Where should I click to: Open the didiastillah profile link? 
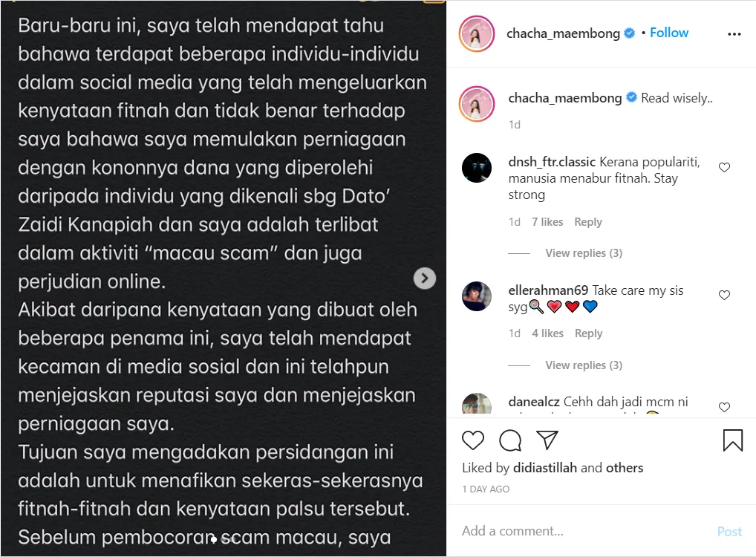(545, 468)
